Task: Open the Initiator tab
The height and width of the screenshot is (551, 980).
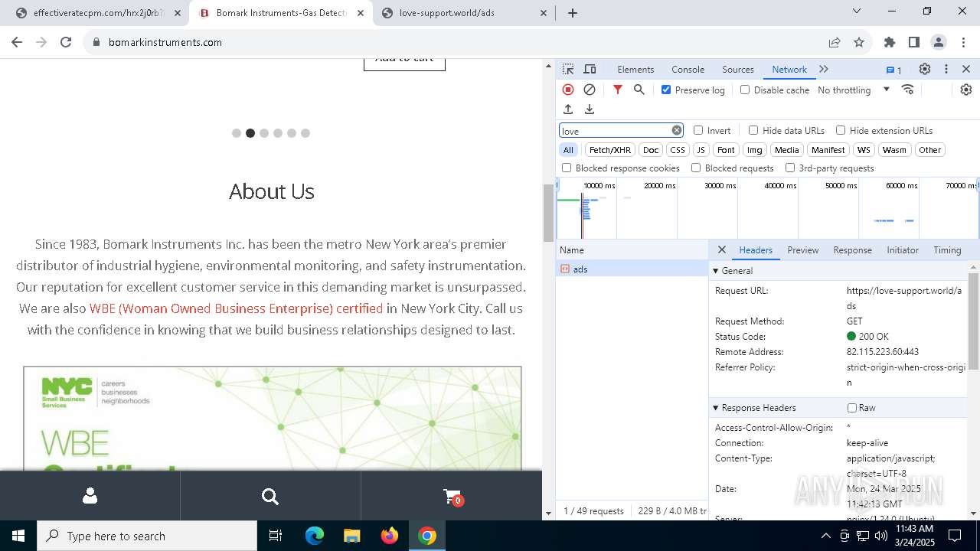Action: point(903,249)
